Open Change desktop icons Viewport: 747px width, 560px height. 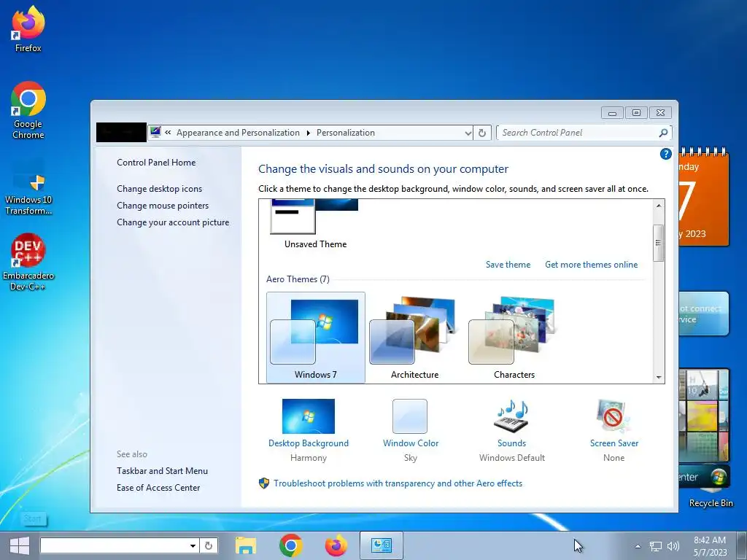[x=160, y=189]
